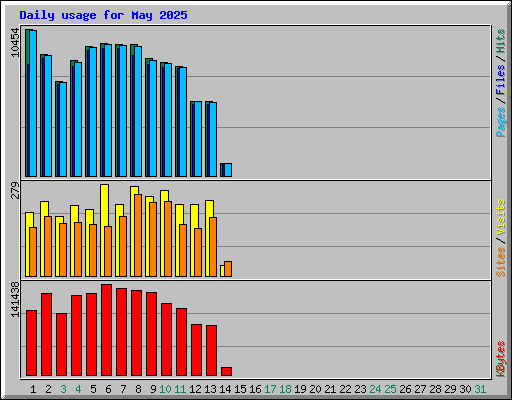Click the orange Sites legend label
The height and width of the screenshot is (400, 512).
click(x=500, y=262)
